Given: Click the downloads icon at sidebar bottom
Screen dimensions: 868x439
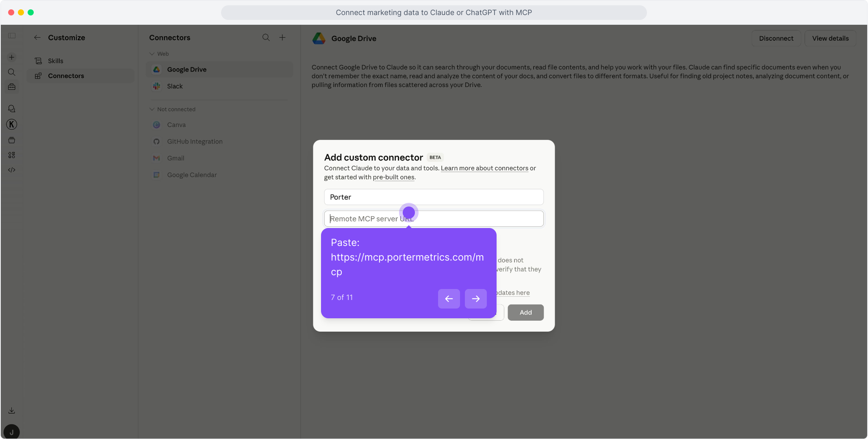Looking at the screenshot, I should coord(11,410).
